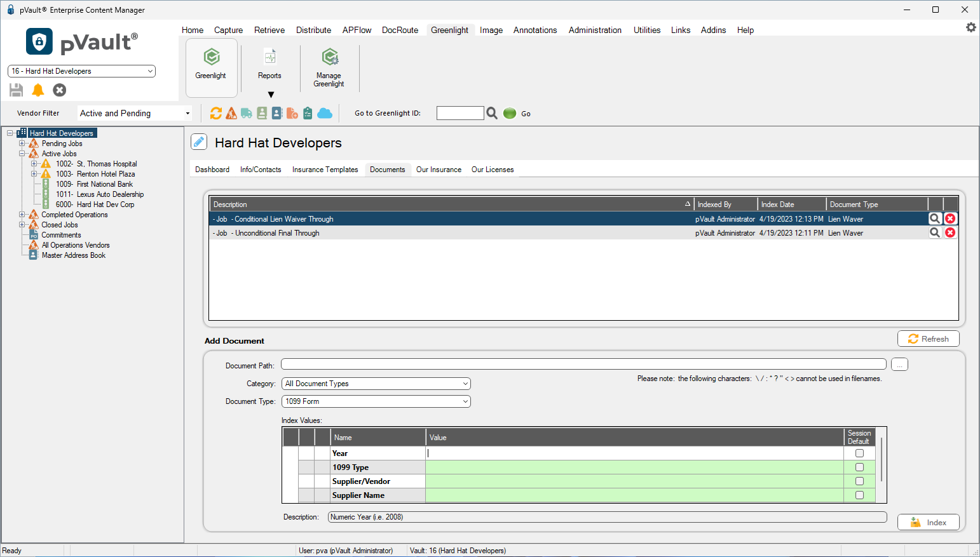
Task: Click the Refresh button
Action: coord(929,339)
